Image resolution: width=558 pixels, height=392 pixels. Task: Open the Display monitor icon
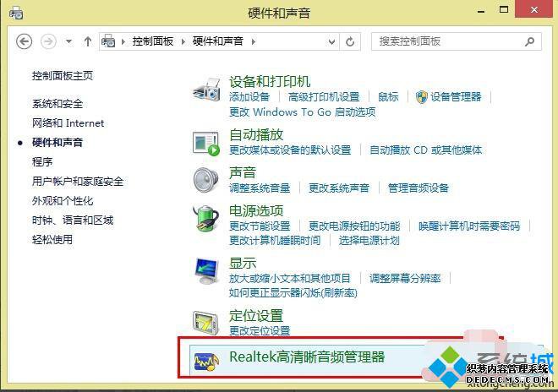(x=206, y=271)
